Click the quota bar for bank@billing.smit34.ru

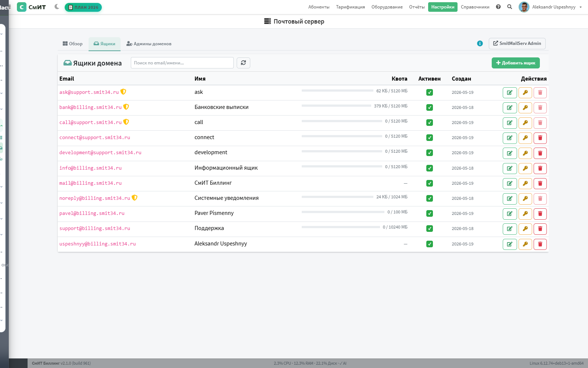pyautogui.click(x=336, y=106)
